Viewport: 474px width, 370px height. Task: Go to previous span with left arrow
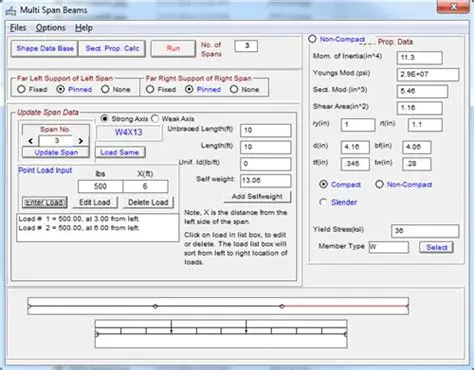31,141
